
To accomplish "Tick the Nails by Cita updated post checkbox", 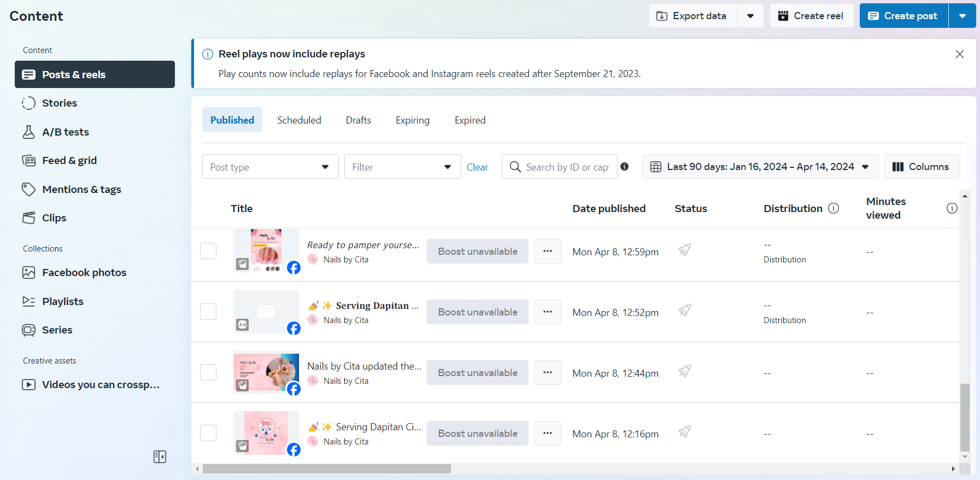I will pos(208,373).
